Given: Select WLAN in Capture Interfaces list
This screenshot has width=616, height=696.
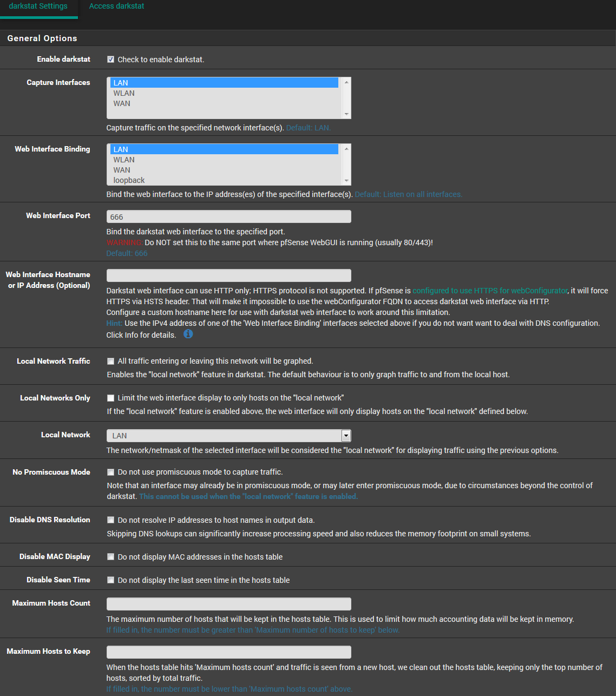Looking at the screenshot, I should (x=124, y=93).
